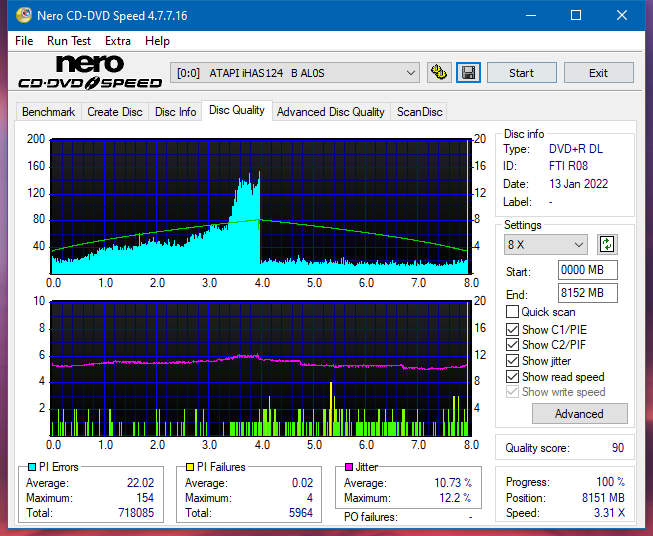Switch to the ScanDisc tab

coord(419,112)
